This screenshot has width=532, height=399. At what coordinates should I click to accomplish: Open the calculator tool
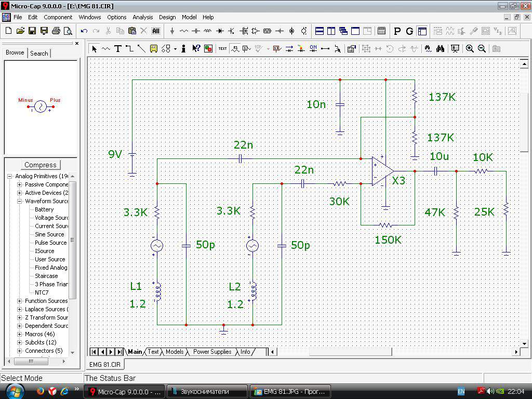pos(381,31)
